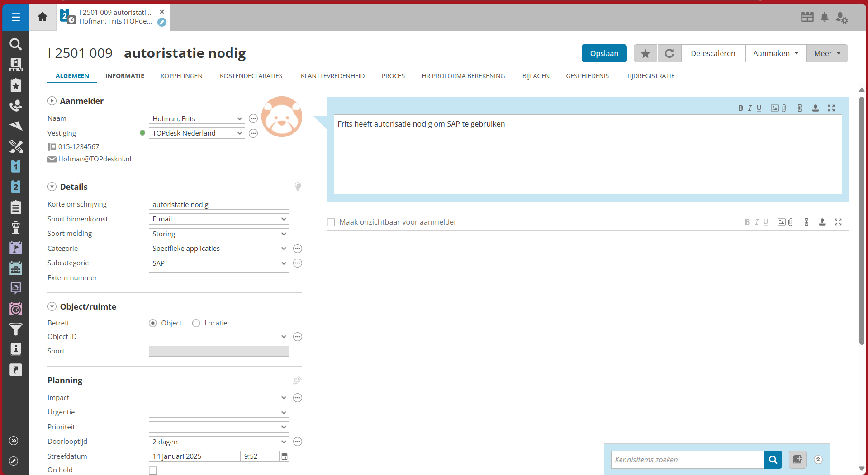Image resolution: width=868 pixels, height=475 pixels.
Task: Switch to the KOPPELINGEN tab
Action: (x=181, y=76)
